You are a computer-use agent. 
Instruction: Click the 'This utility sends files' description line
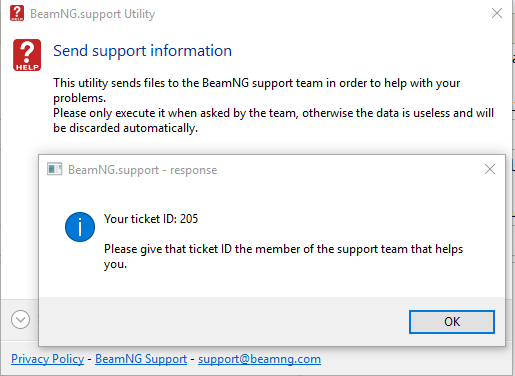(x=257, y=83)
